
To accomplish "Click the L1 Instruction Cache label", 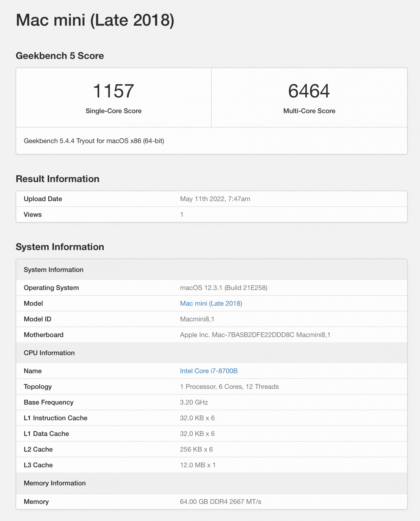I will (55, 418).
